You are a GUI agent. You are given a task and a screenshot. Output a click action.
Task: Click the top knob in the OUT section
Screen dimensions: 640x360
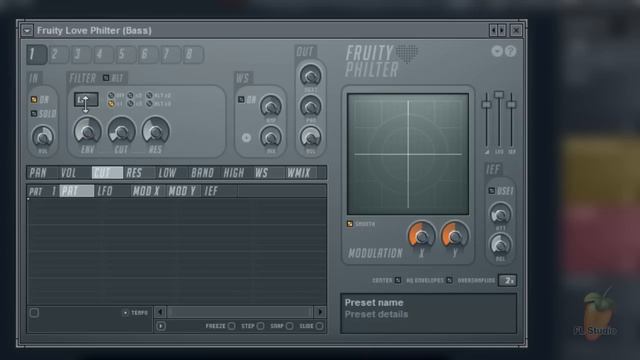[311, 75]
